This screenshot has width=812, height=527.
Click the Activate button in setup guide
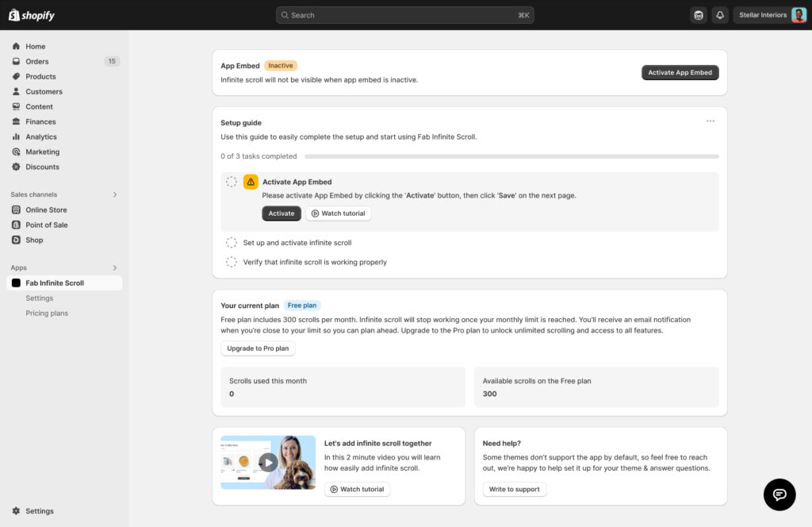pyautogui.click(x=282, y=213)
